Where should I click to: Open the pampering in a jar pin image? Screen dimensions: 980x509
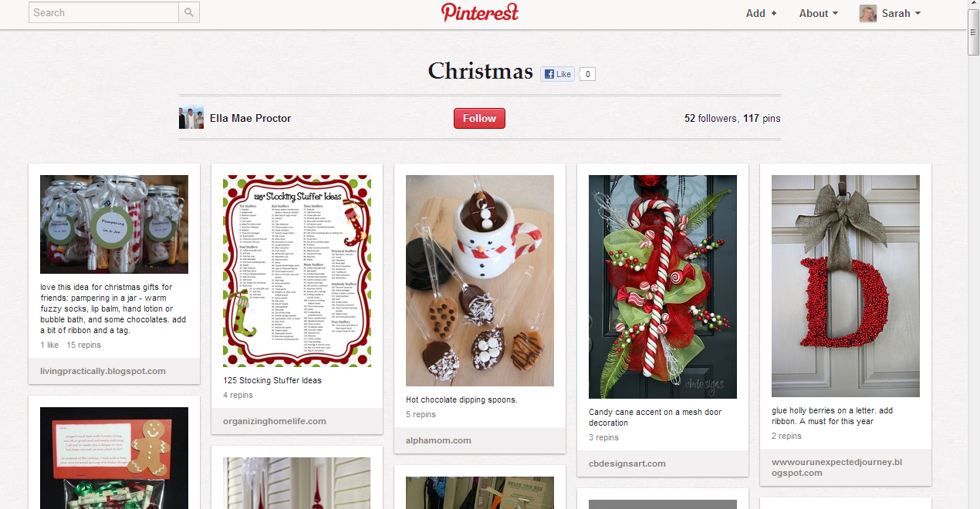[x=114, y=224]
